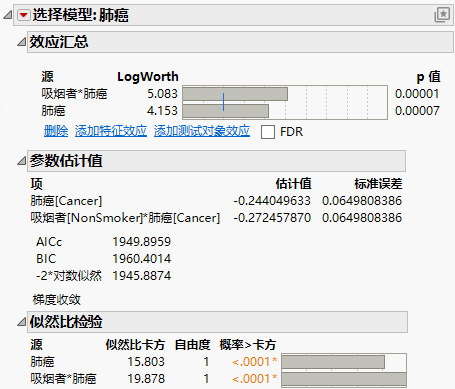This screenshot has width=455, height=389.
Task: Click the 删除 link
Action: coord(56,131)
